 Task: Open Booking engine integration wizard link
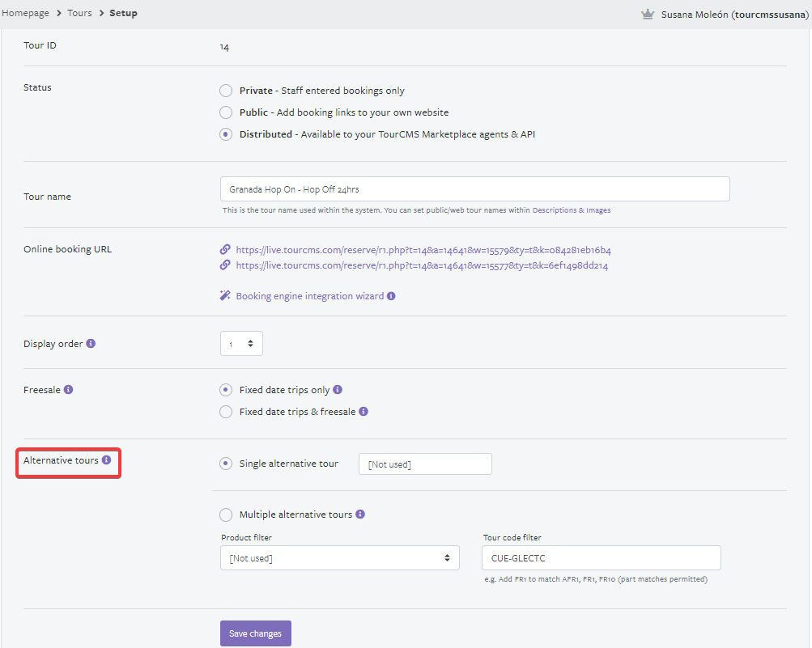coord(310,296)
